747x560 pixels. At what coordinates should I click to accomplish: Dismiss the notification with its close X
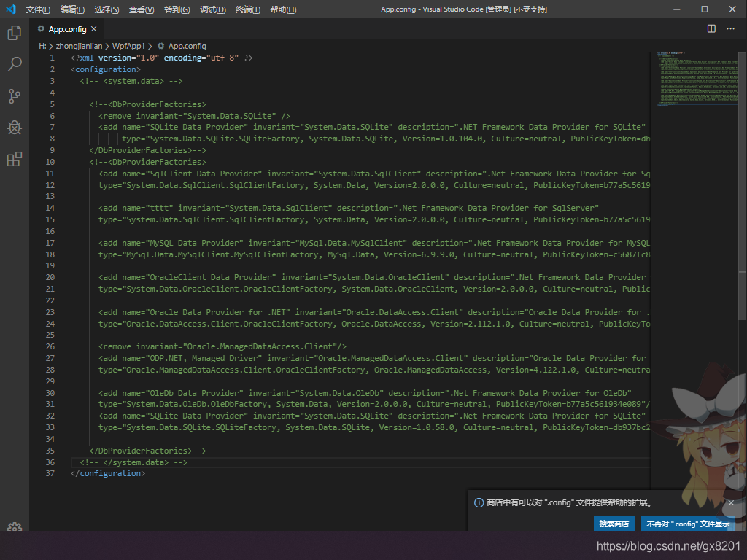731,502
